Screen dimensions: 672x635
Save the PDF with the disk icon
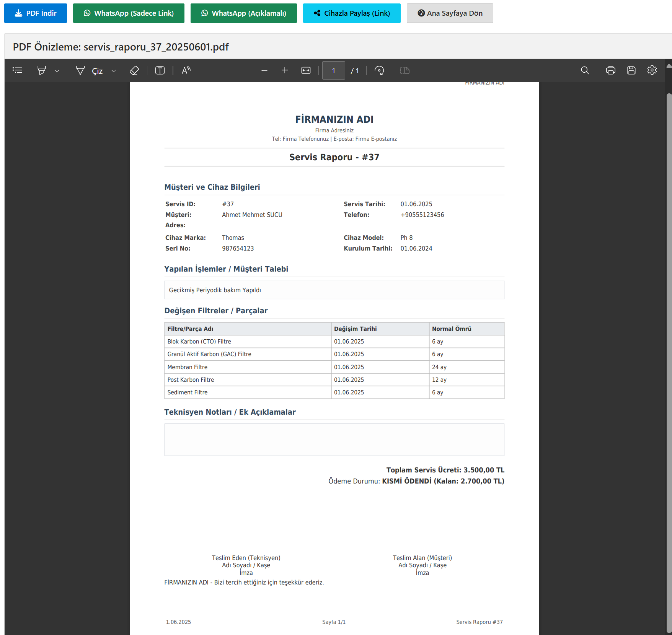[631, 70]
